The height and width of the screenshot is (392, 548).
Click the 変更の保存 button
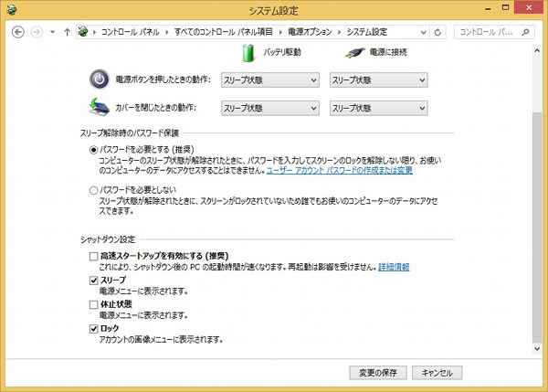[377, 373]
